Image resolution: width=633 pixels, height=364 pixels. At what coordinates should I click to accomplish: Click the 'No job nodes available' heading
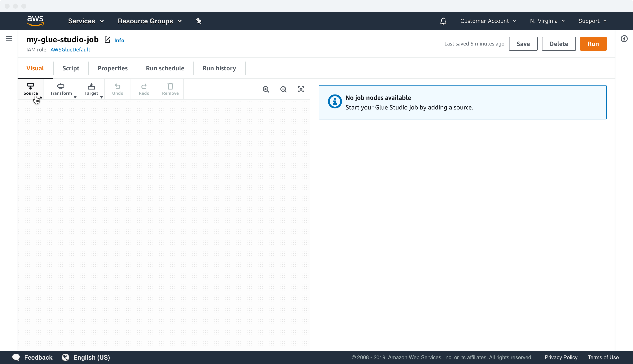pos(378,98)
